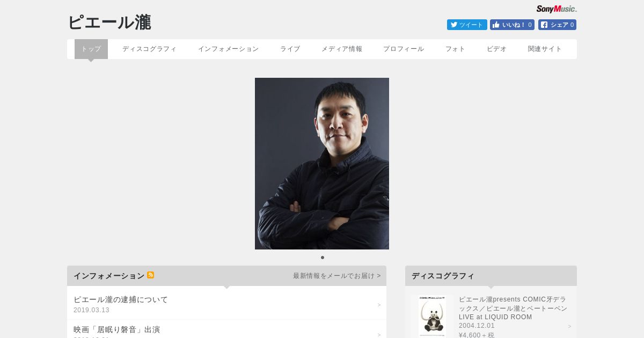
Task: Open the Sony Music logo link
Action: click(557, 9)
